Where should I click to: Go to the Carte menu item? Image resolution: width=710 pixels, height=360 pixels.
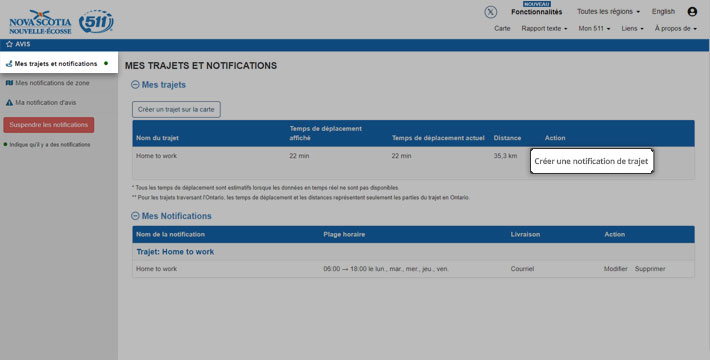pos(502,29)
